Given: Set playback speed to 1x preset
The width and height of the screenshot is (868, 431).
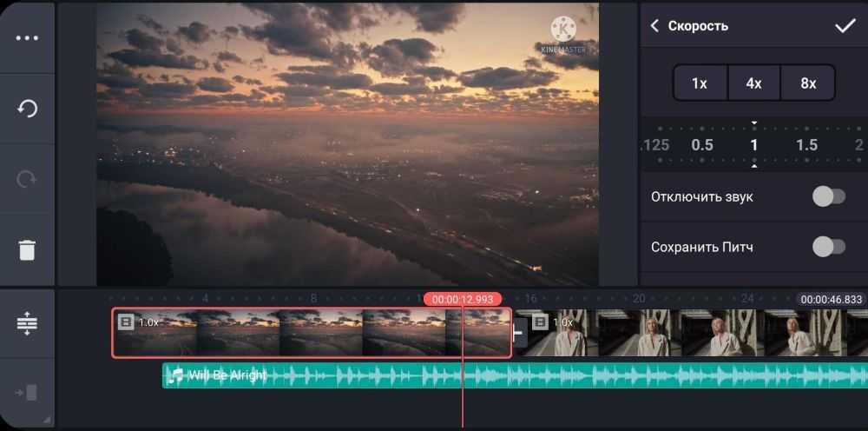Looking at the screenshot, I should click(x=700, y=83).
